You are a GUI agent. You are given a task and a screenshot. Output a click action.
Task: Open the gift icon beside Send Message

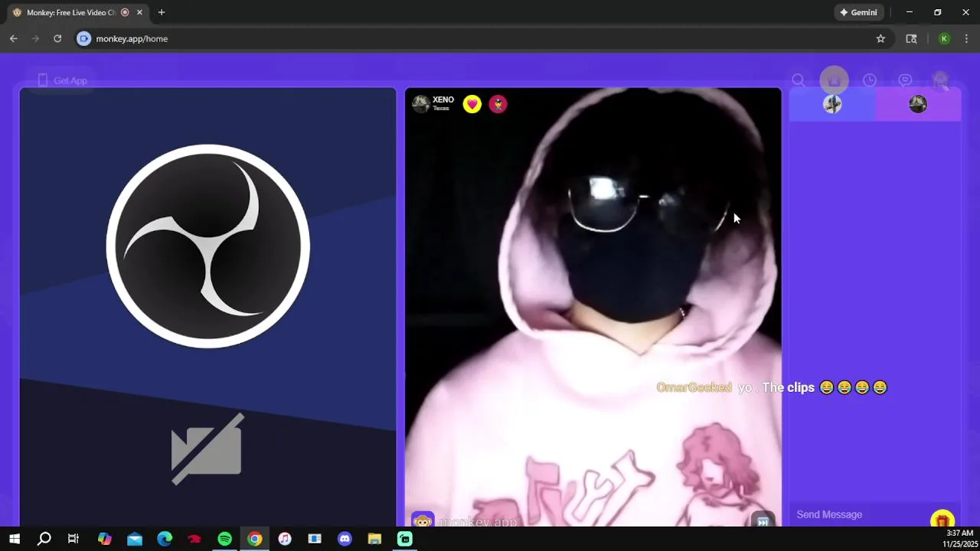[942, 520]
